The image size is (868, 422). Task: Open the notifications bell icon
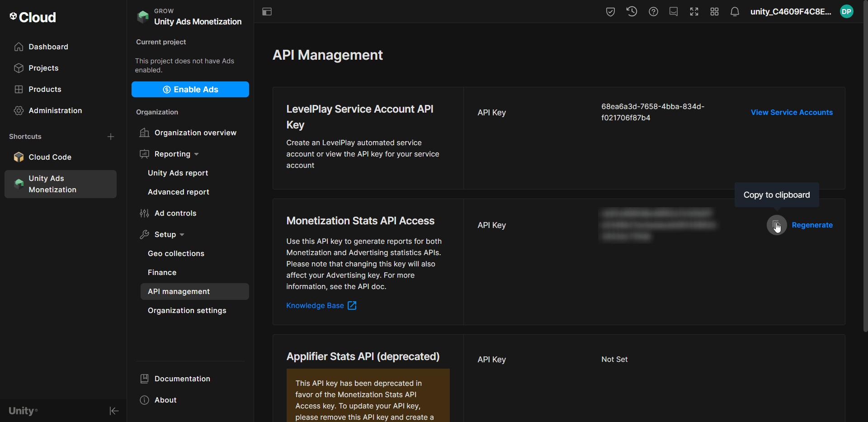click(735, 12)
